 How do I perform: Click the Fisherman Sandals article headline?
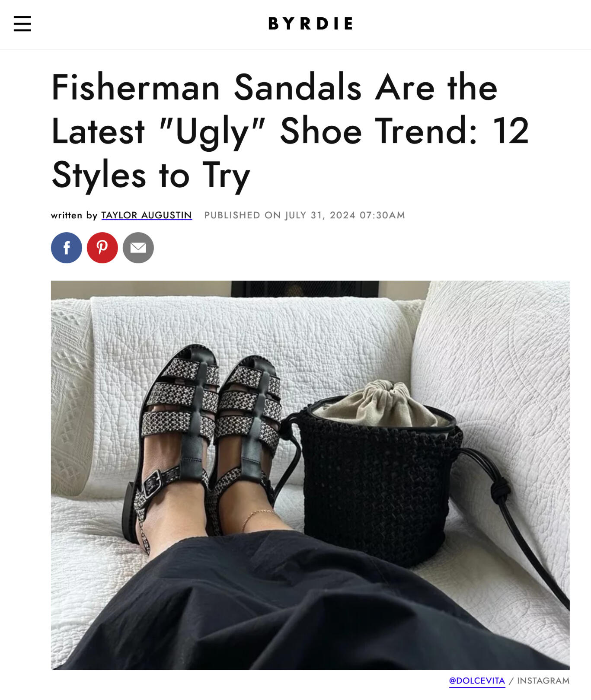[290, 131]
